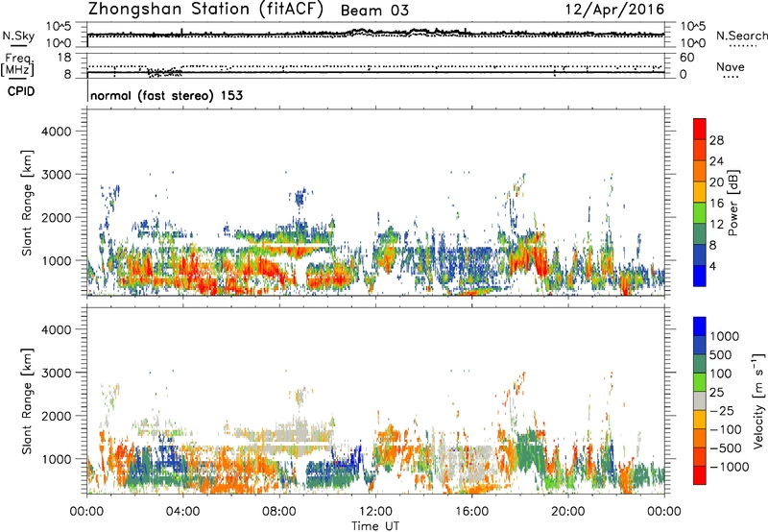Click the blue bottom segment of Power colorbar
The height and width of the screenshot is (532, 768).
coord(700,276)
